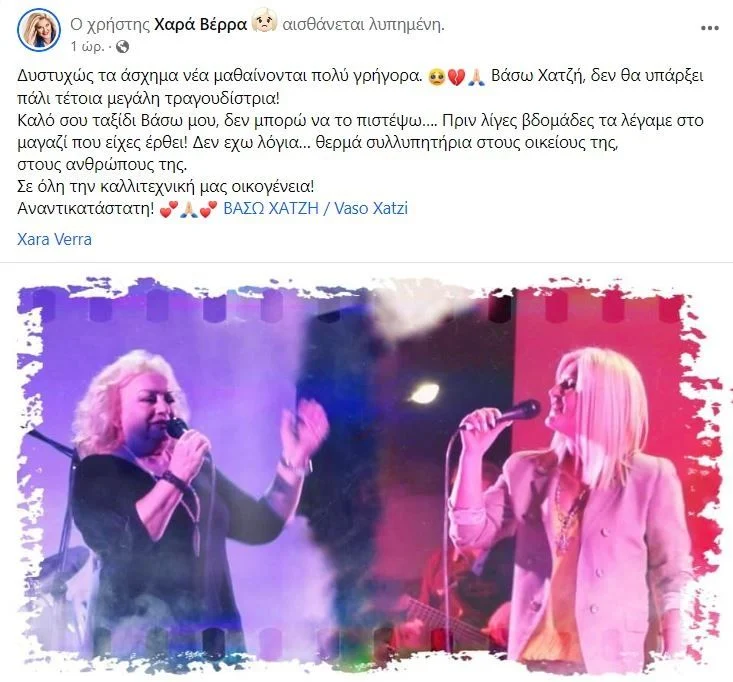Click the sad face feeling emoji beside the name
733x682 pixels.
click(265, 22)
